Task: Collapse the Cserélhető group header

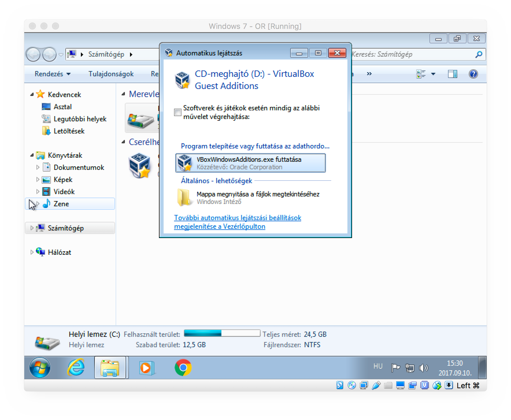Action: [x=123, y=142]
